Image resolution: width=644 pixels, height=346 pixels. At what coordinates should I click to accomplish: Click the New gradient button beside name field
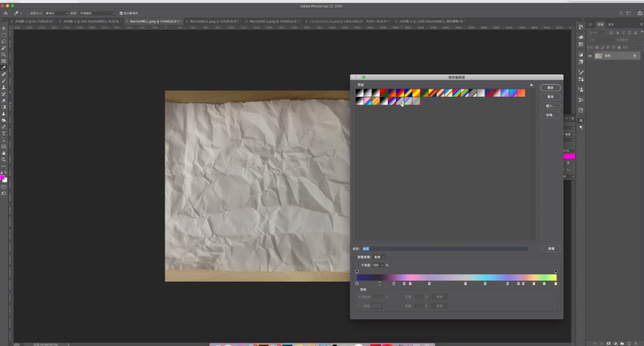click(x=550, y=249)
